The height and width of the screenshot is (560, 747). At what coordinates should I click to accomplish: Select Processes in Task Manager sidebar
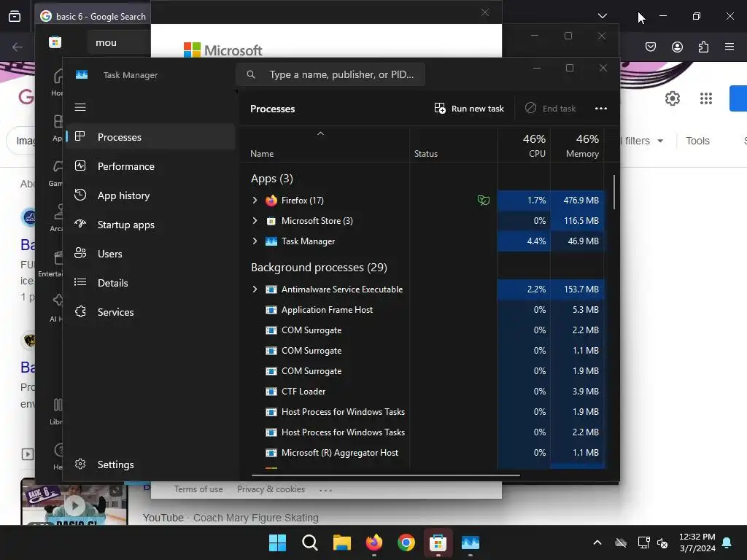pyautogui.click(x=150, y=137)
